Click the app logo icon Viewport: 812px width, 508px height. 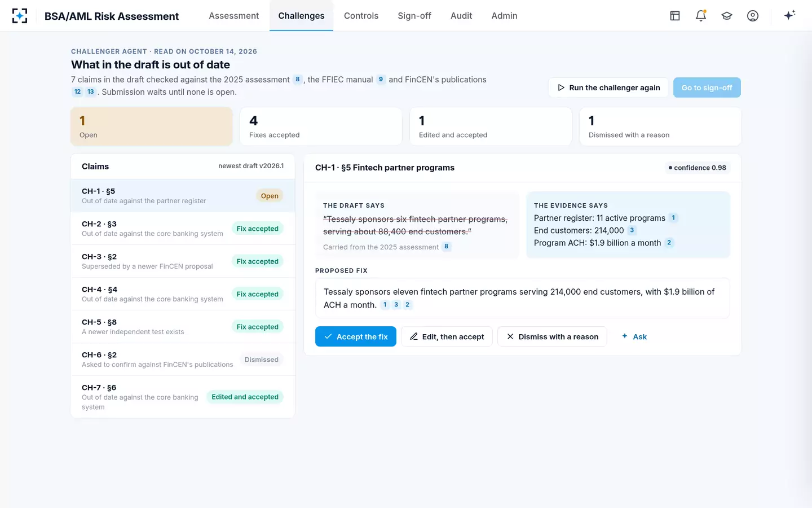20,16
